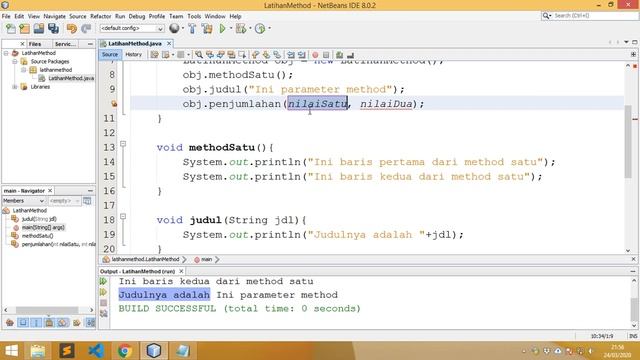Click the yellow Re-run with different parameters icon
Image resolution: width=640 pixels, height=360 pixels.
(x=103, y=292)
